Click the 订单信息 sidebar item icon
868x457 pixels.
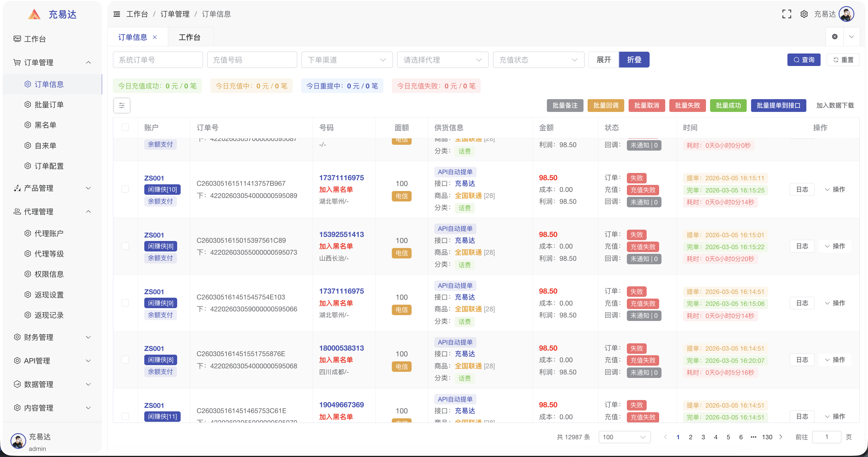coord(28,84)
